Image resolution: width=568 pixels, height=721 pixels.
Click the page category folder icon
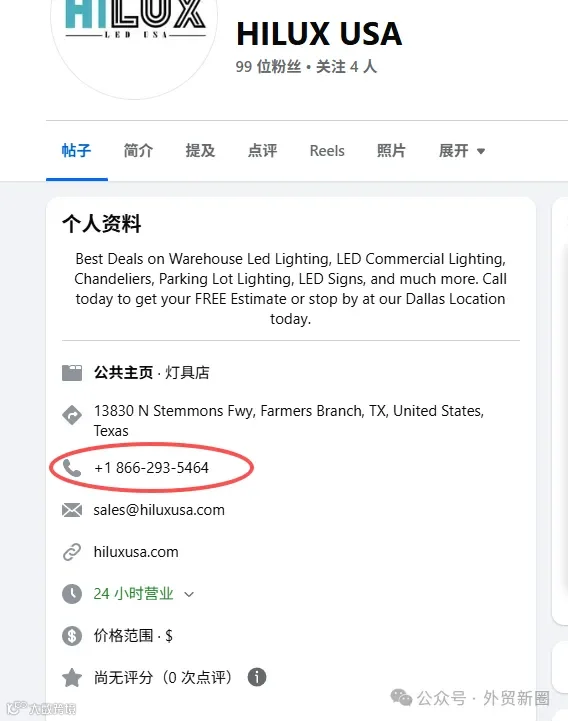click(x=72, y=373)
